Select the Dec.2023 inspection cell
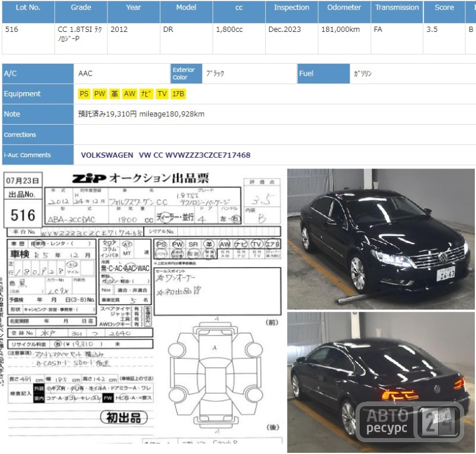 pyautogui.click(x=291, y=38)
